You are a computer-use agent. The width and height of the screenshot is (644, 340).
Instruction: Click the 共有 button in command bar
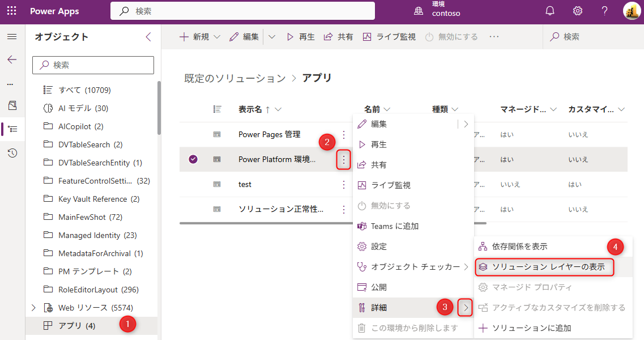coord(339,37)
